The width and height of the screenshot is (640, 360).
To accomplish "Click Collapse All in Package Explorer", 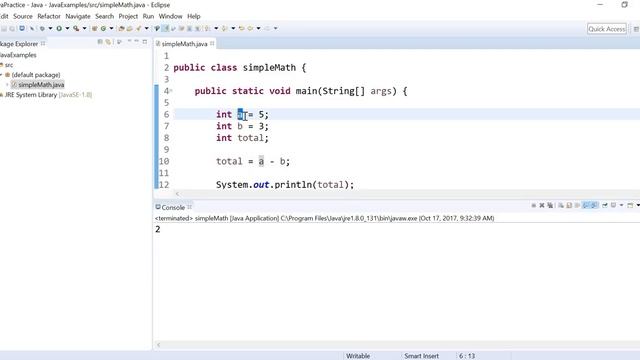I will pos(100,42).
